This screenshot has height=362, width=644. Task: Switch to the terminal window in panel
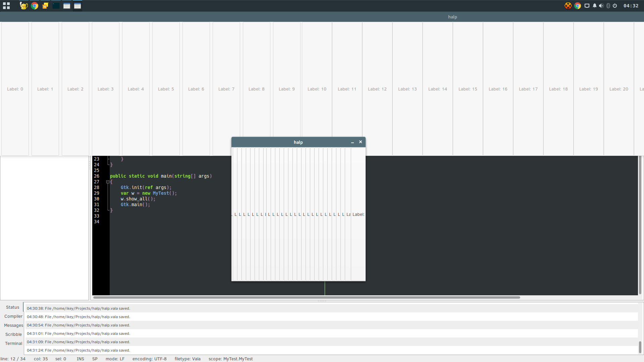pos(56,6)
